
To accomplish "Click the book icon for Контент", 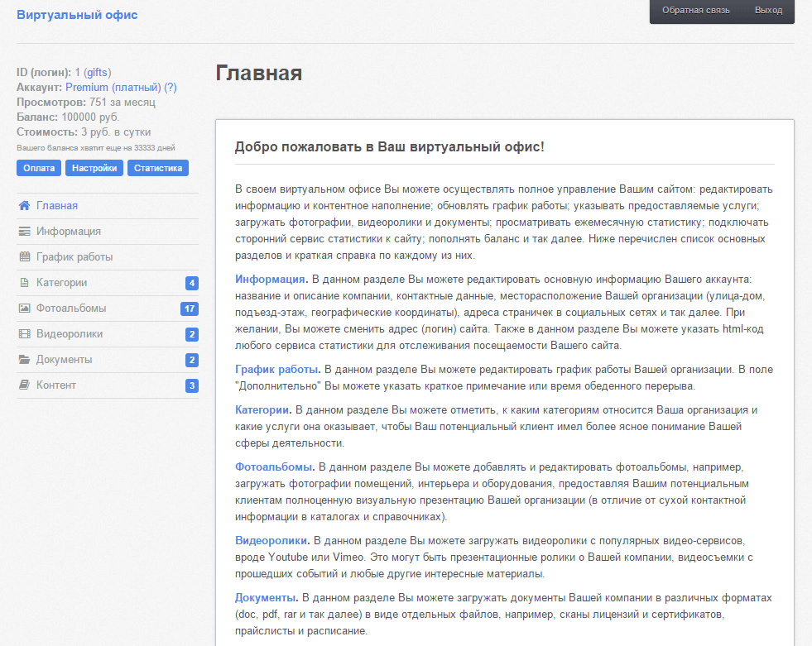I will click(x=24, y=385).
